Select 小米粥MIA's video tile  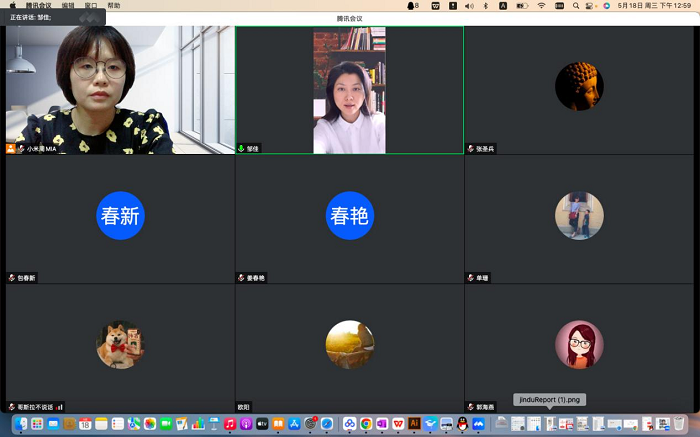[119, 89]
